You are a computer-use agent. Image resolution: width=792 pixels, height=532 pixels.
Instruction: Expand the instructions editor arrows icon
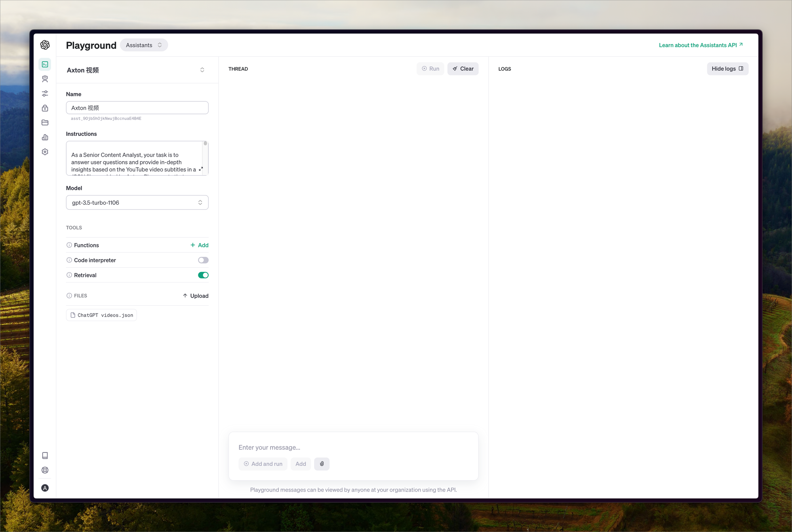201,169
